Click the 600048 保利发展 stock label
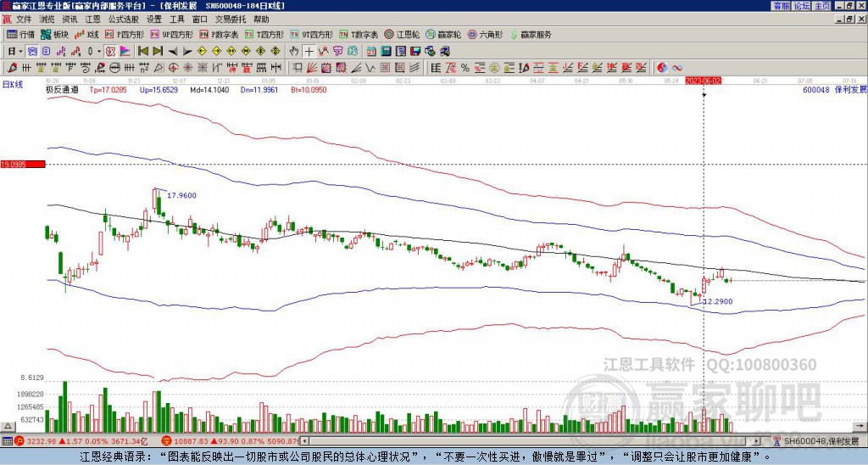The width and height of the screenshot is (868, 465). (x=835, y=89)
